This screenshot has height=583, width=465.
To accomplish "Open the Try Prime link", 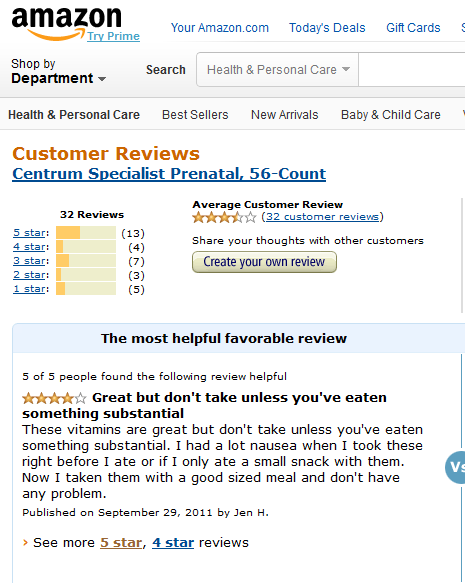I will pos(113,36).
